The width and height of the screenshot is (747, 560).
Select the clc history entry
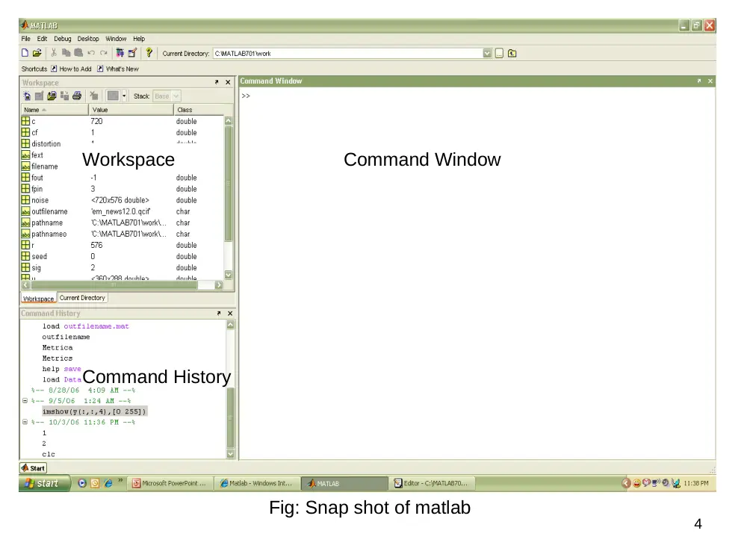click(49, 455)
